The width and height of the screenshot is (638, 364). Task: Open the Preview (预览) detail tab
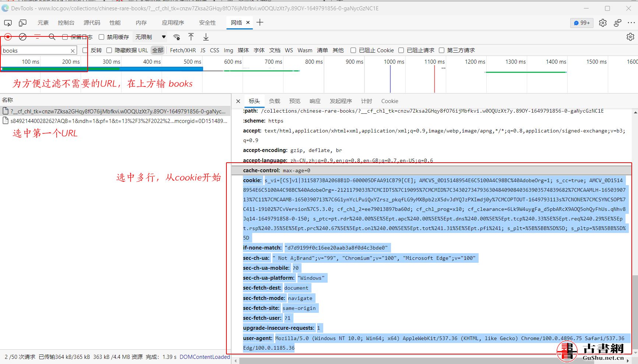[295, 101]
